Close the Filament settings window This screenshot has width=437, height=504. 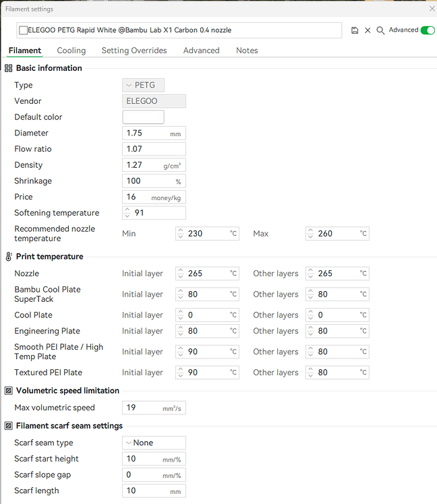coord(432,9)
